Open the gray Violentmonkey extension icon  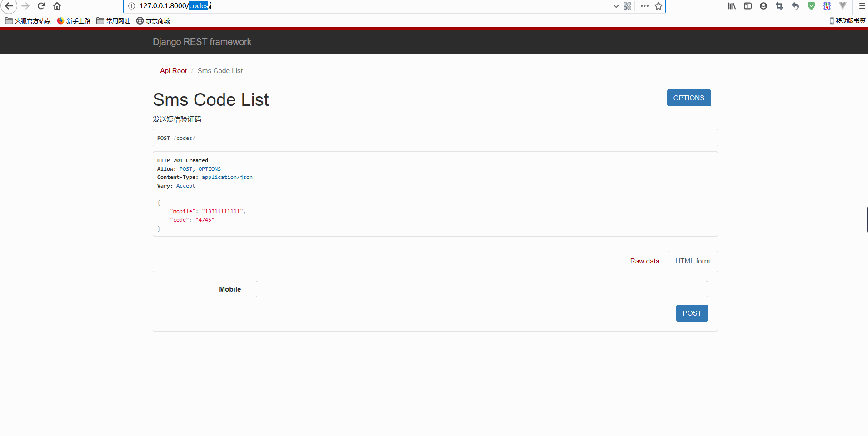pos(843,6)
